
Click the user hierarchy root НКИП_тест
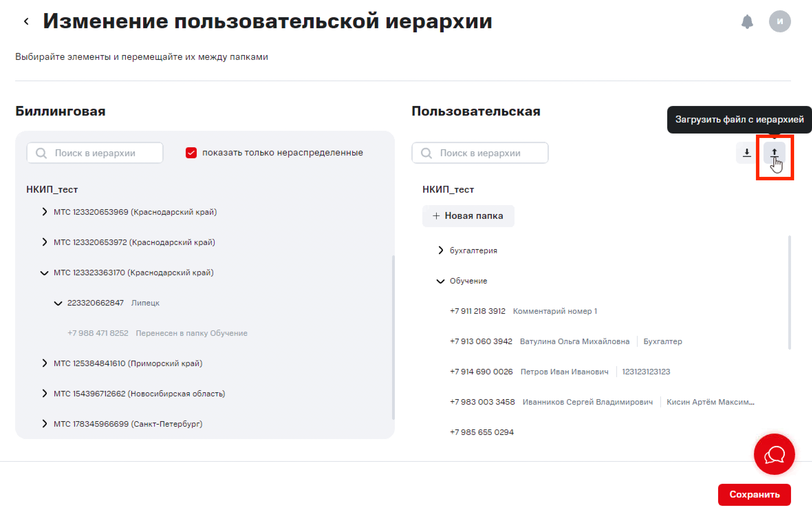pyautogui.click(x=448, y=190)
